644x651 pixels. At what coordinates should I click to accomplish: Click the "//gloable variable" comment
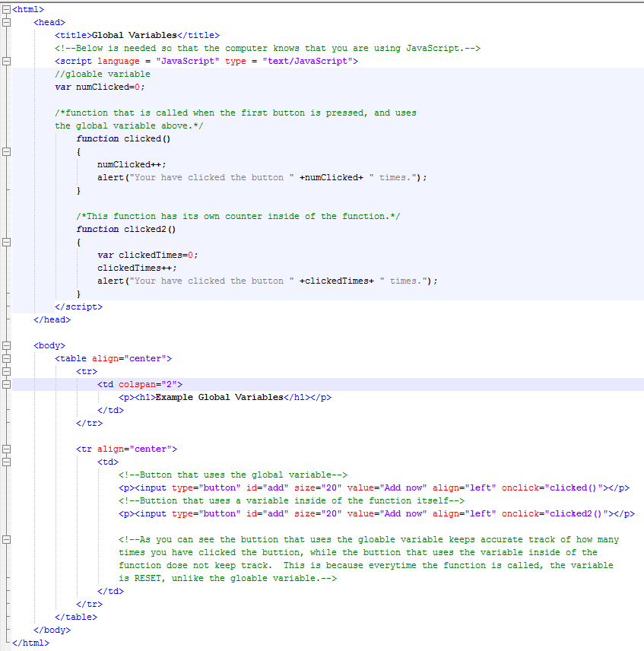coord(103,74)
